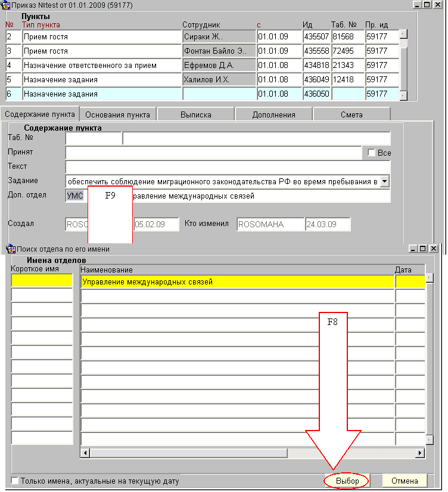Click the right arrow of the horizontal scrollbar
448x492 pixels.
coord(420,453)
